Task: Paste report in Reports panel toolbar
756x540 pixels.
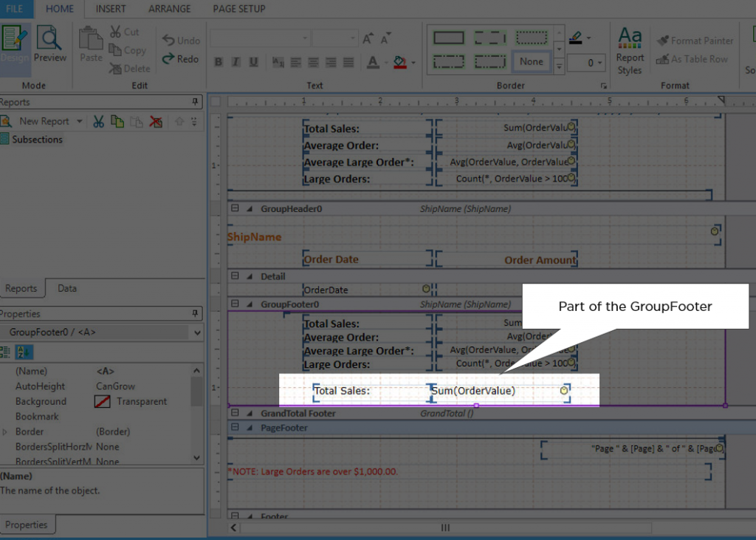Action: tap(137, 122)
